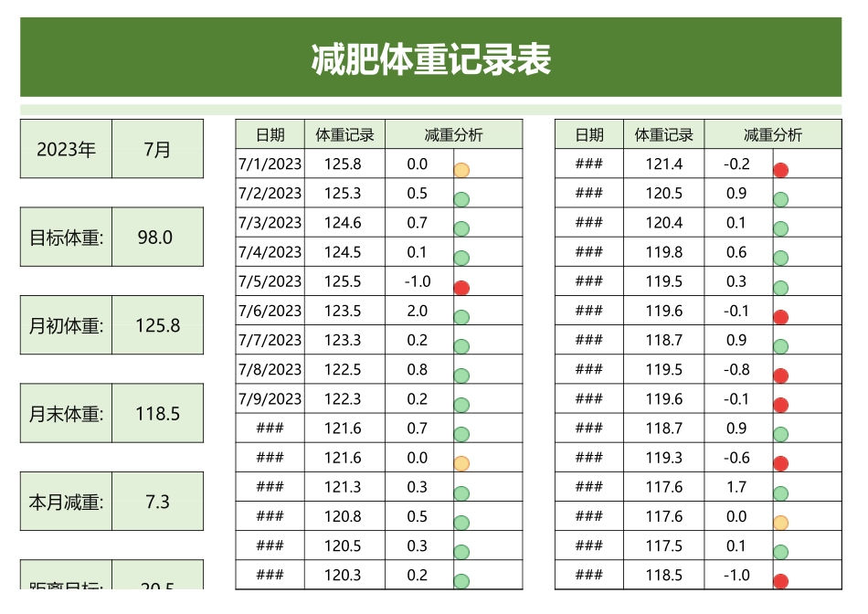Select the green circle in the 119.8 weight row
This screenshot has height=614, width=868.
coord(781,258)
